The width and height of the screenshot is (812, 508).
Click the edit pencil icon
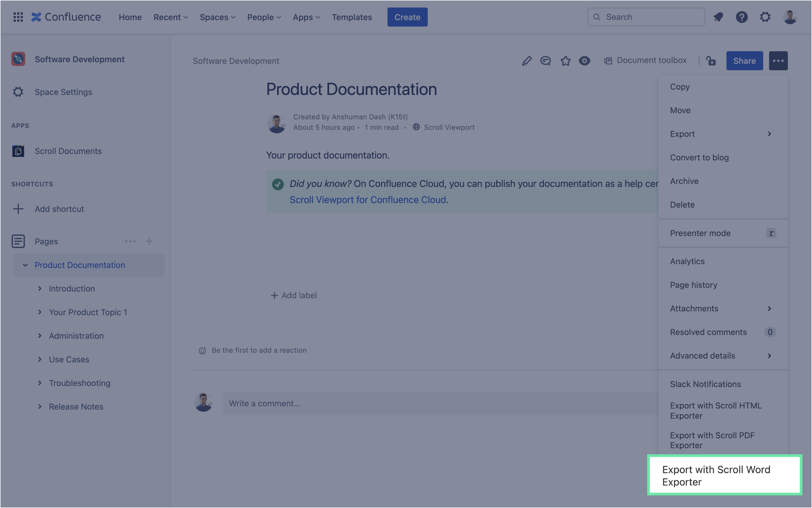tap(527, 61)
